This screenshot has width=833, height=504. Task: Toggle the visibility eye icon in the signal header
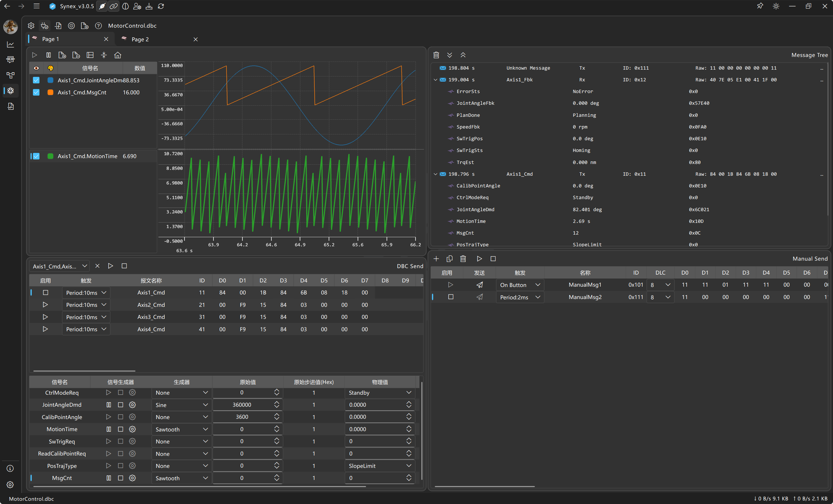coord(36,68)
